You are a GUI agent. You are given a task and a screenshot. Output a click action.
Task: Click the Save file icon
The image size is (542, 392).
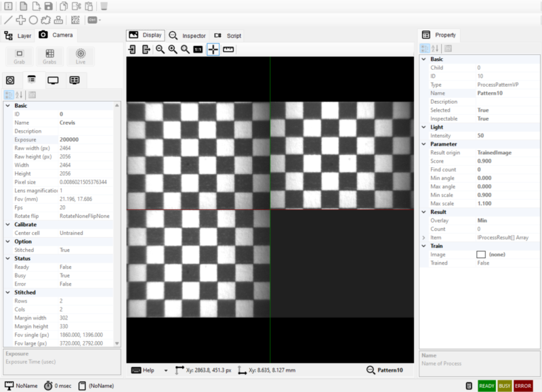[48, 6]
